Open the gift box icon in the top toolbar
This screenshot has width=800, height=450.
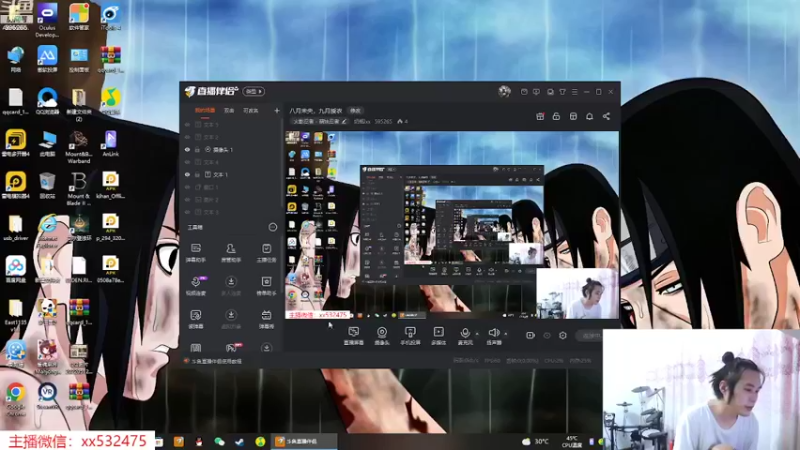540,116
